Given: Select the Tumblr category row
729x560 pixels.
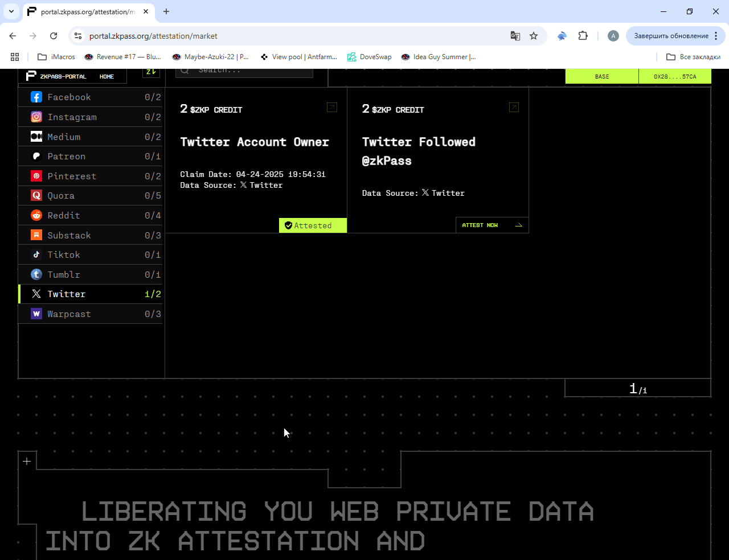Looking at the screenshot, I should pyautogui.click(x=91, y=274).
